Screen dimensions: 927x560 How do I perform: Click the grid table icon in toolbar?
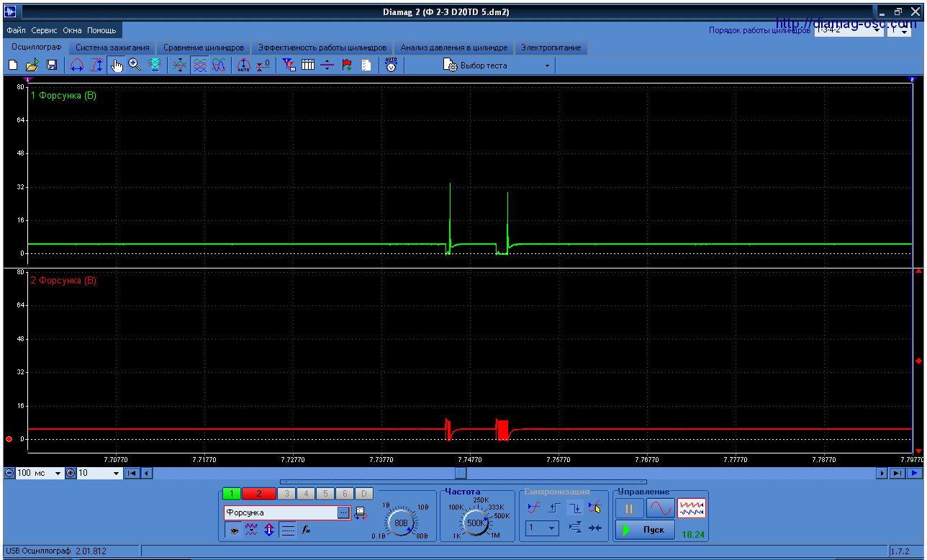(x=308, y=66)
